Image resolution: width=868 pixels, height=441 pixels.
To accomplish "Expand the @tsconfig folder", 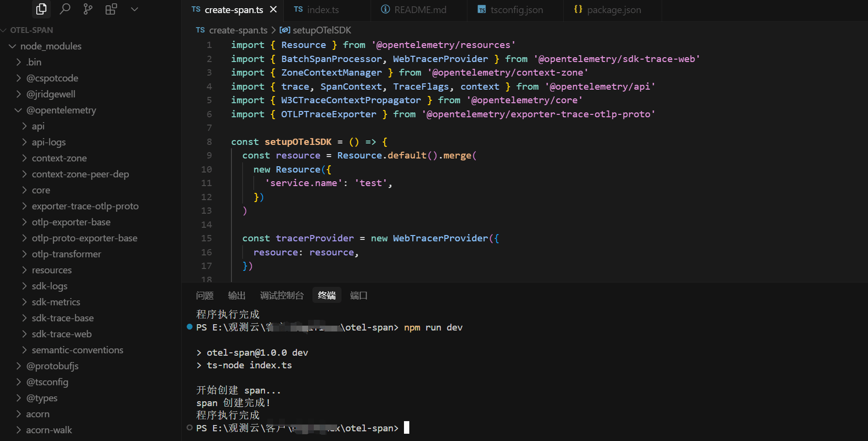I will click(x=18, y=382).
